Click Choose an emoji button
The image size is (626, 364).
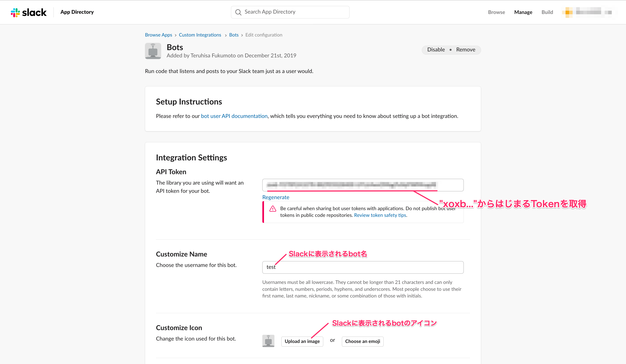coord(362,341)
